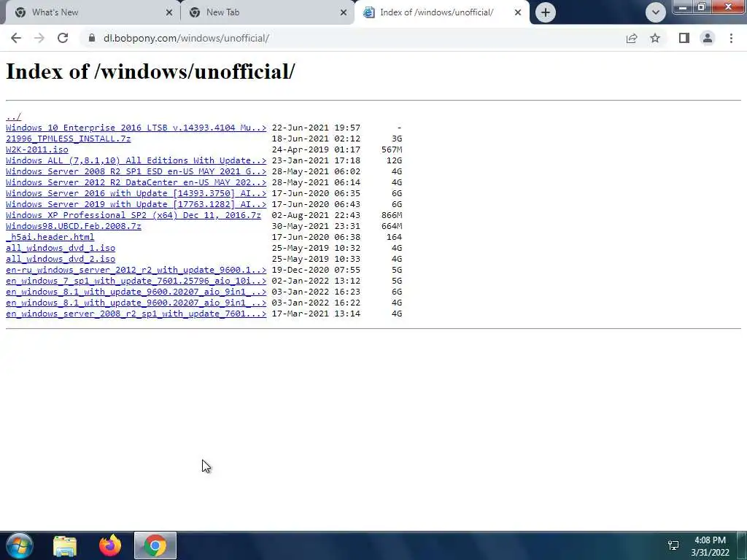Select the Index of /windows/unofficial/ tab
747x560 pixels.
point(441,12)
